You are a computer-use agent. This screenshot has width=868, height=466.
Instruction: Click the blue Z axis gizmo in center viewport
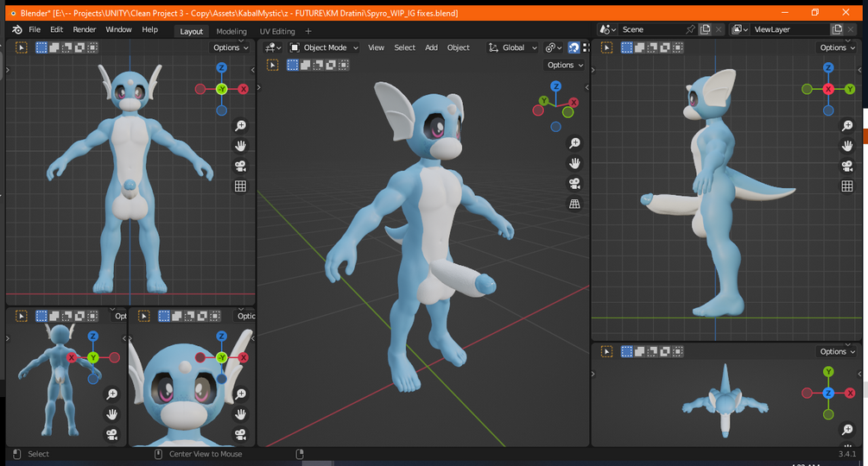tap(556, 86)
